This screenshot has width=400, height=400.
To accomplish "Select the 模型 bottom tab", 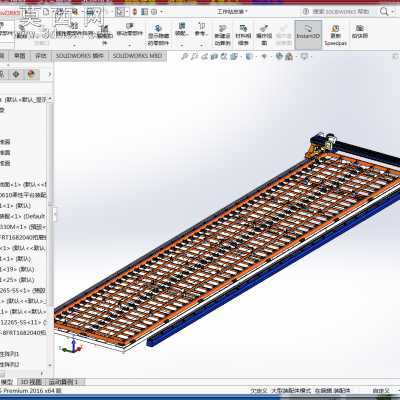I will [7, 382].
